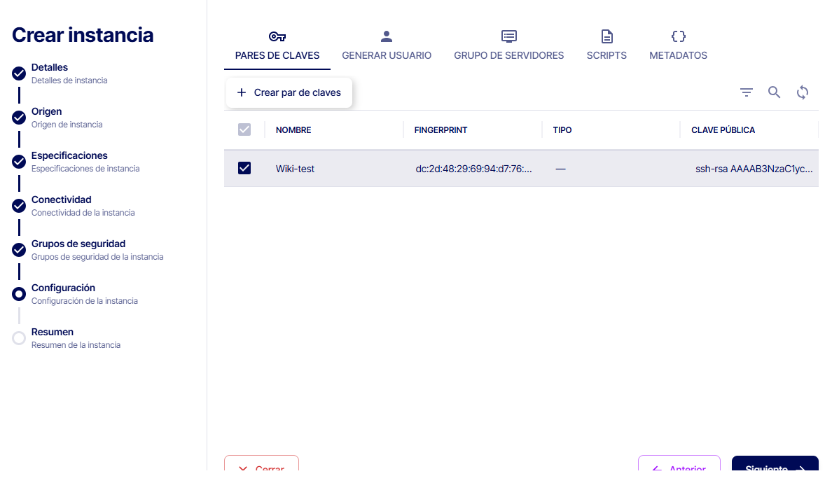Click Crear par de claves button
The width and height of the screenshot is (832, 504).
(289, 92)
